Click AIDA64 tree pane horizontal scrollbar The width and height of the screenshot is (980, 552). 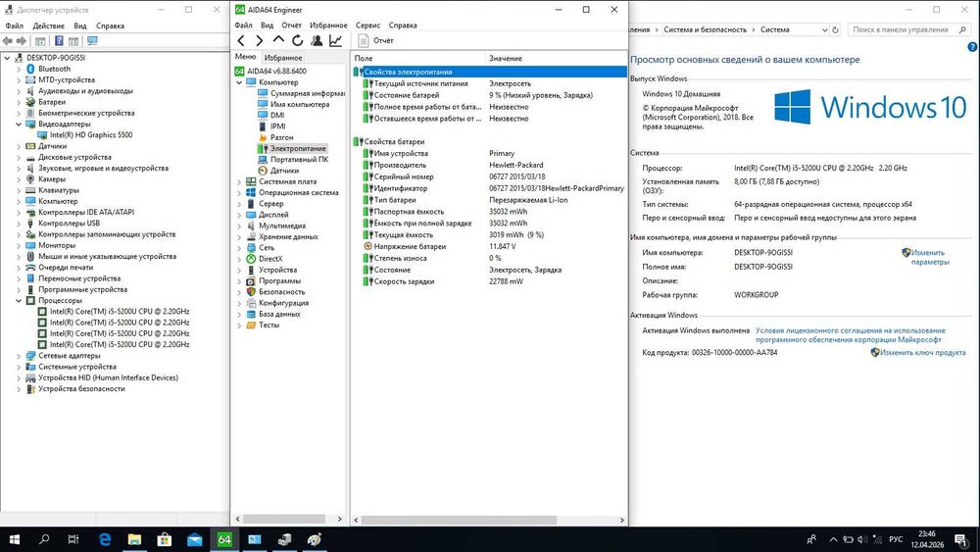click(x=284, y=520)
